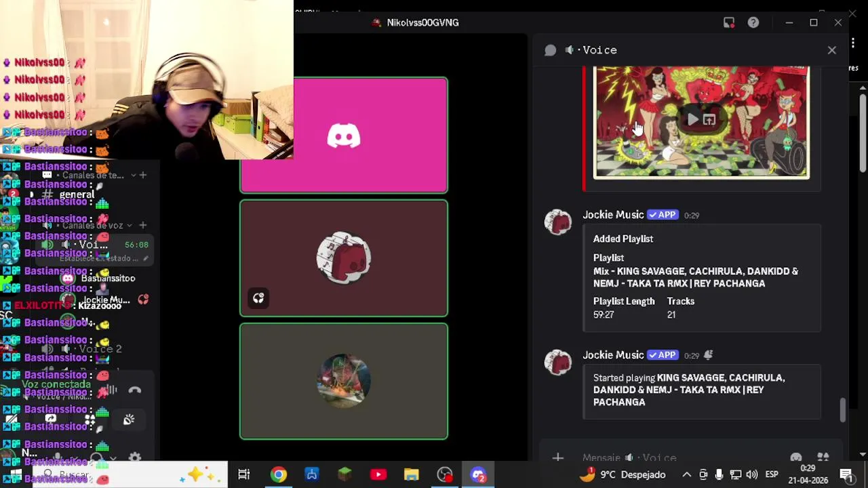Image resolution: width=868 pixels, height=488 pixels.
Task: Open the general text channel
Action: (76, 195)
